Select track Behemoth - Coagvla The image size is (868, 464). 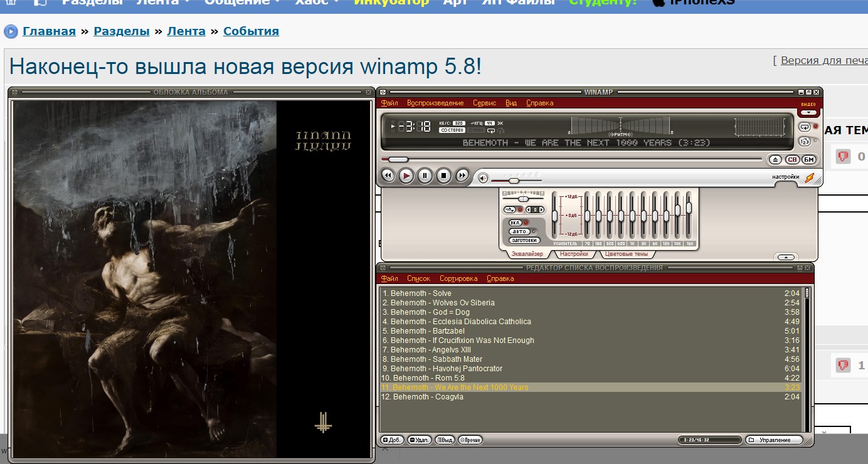(x=591, y=397)
